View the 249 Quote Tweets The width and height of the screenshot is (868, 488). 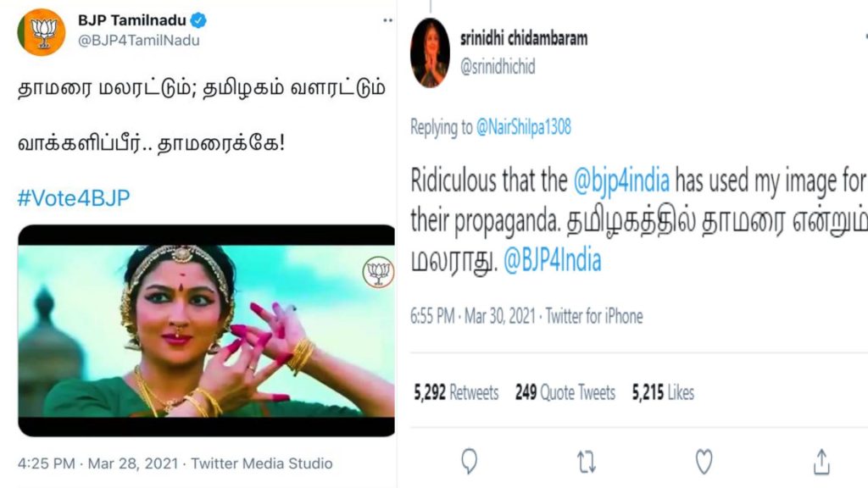[x=565, y=392]
